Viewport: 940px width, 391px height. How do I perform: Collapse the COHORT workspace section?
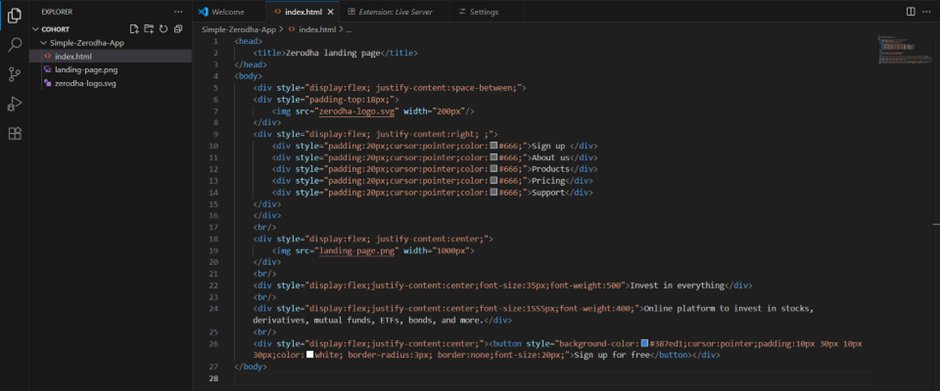coord(36,29)
